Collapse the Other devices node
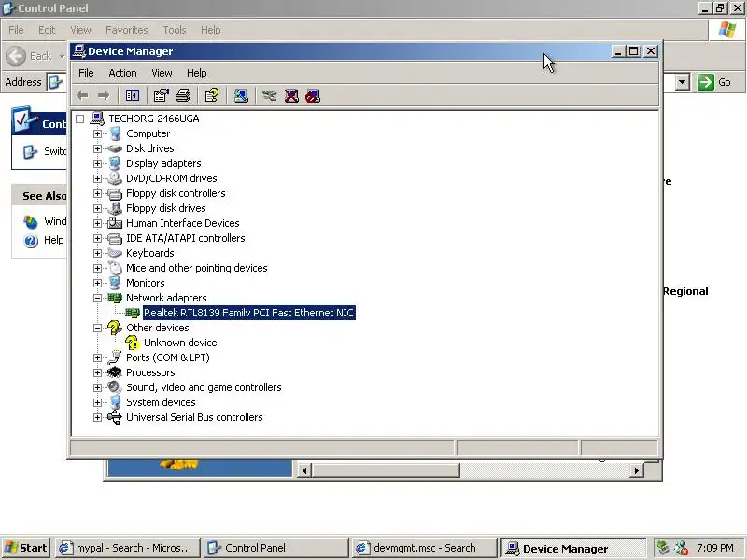Image resolution: width=747 pixels, height=560 pixels. 97,328
